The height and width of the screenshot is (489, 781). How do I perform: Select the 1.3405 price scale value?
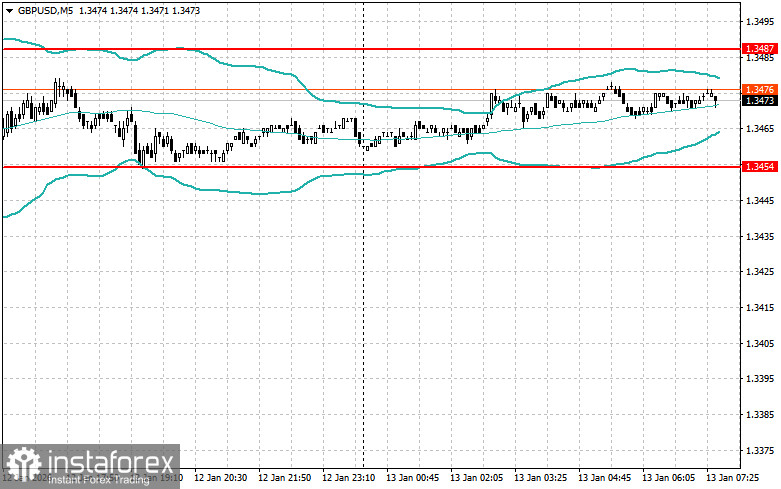(760, 344)
